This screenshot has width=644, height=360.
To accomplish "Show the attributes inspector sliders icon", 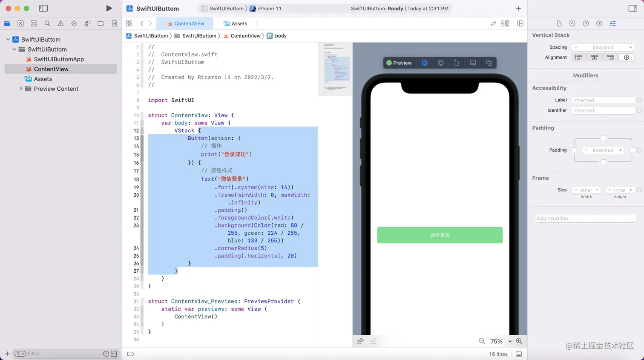I will 612,23.
